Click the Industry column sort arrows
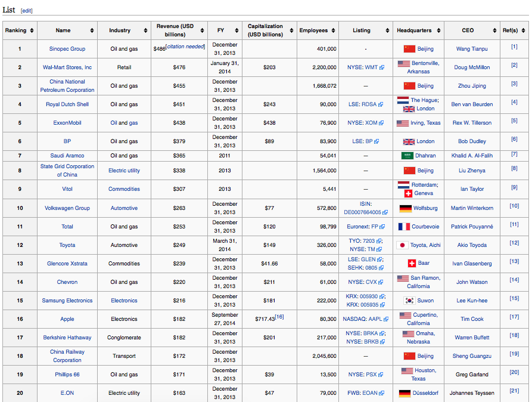 pos(145,30)
